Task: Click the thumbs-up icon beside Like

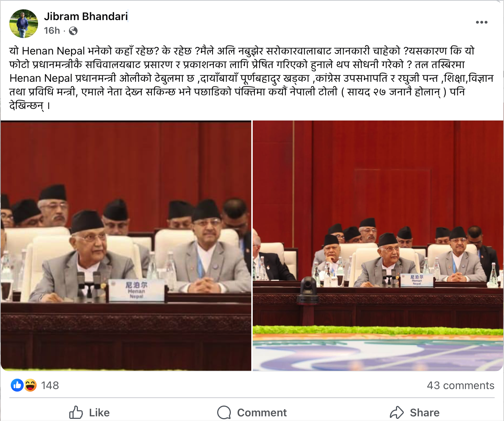Action: [x=76, y=412]
